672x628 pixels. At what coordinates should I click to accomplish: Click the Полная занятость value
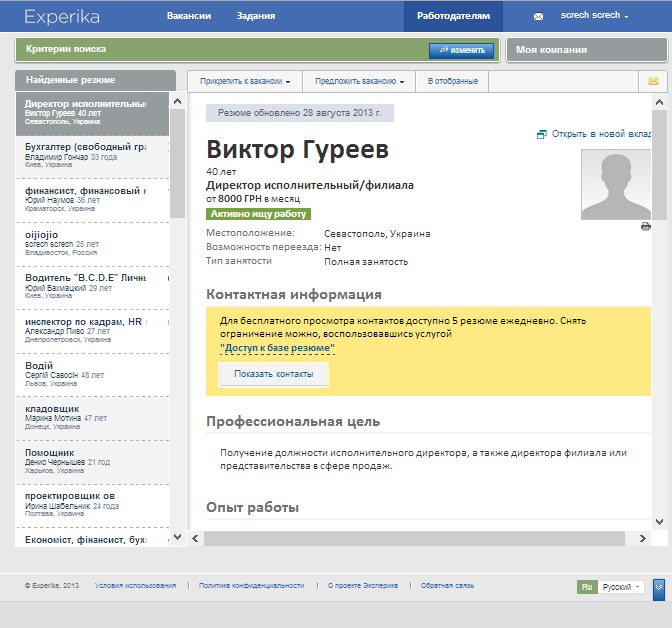[x=366, y=262]
